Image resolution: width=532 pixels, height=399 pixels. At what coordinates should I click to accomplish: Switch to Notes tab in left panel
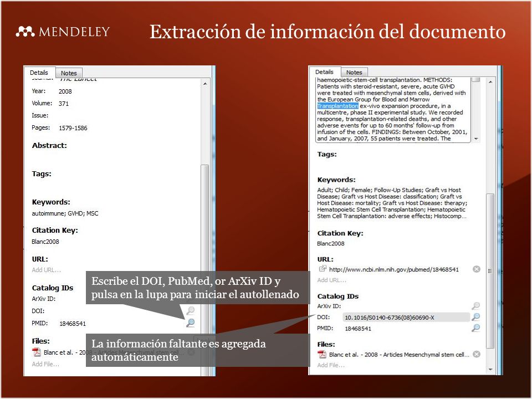pyautogui.click(x=69, y=73)
